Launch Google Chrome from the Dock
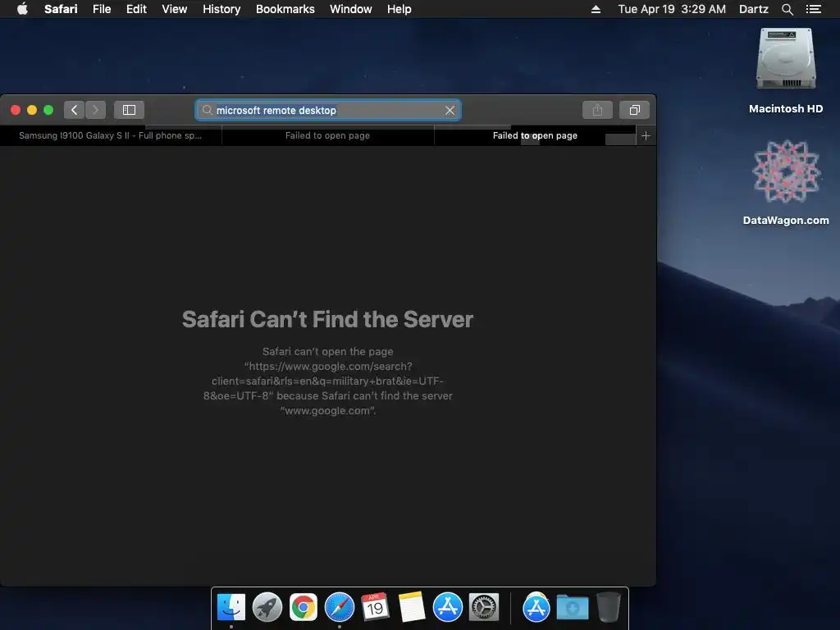Image resolution: width=840 pixels, height=630 pixels. (304, 608)
